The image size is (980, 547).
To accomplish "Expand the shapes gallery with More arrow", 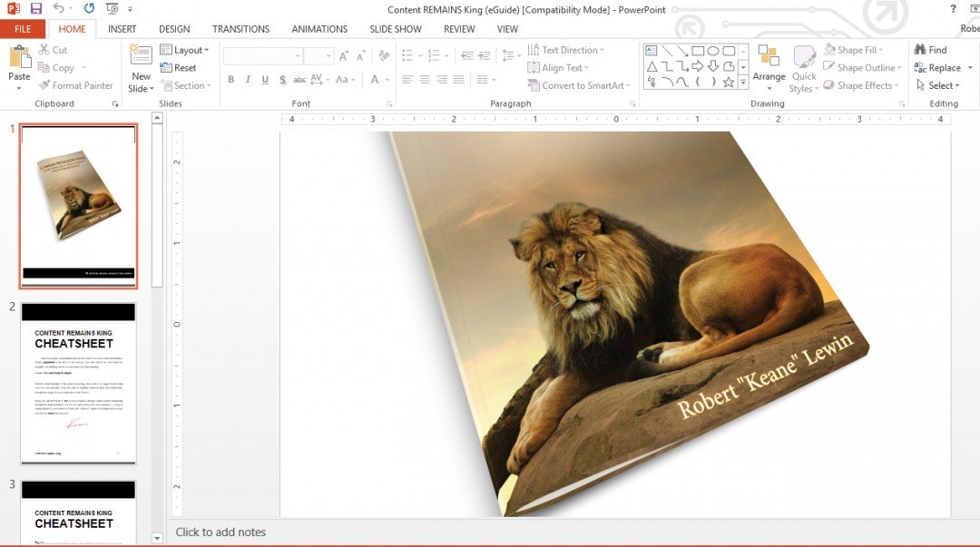I will 743,82.
